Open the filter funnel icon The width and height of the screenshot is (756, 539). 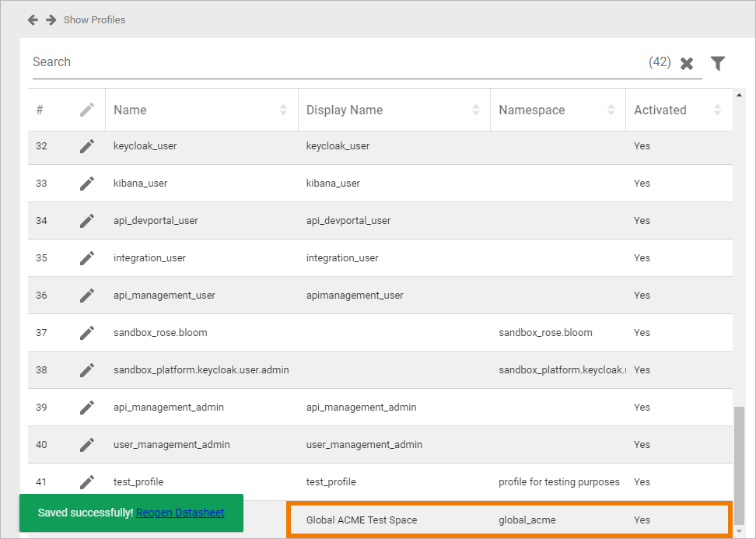718,64
